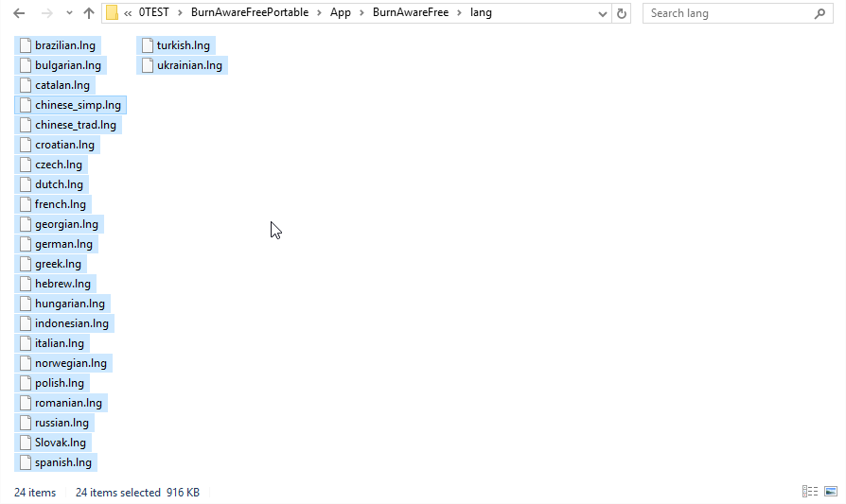846x504 pixels.
Task: Click '24 items selected 916 KB' status
Action: pos(137,492)
